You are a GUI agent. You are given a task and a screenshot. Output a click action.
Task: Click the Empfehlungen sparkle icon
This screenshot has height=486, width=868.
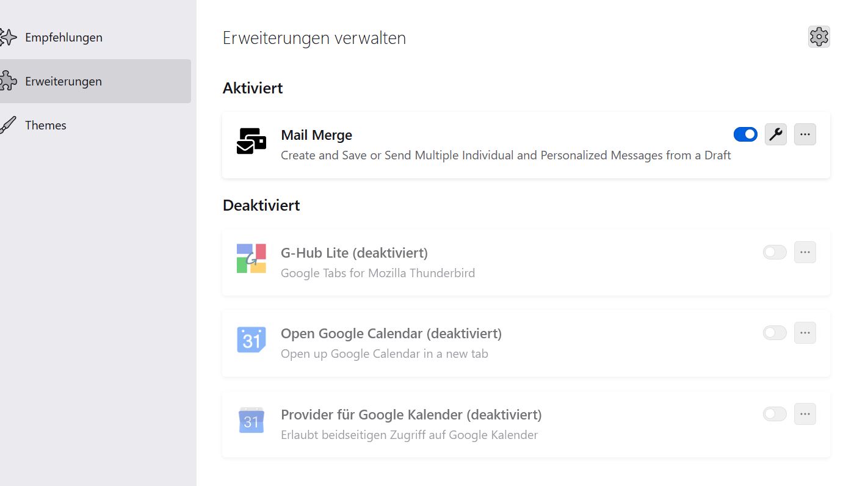(7, 37)
